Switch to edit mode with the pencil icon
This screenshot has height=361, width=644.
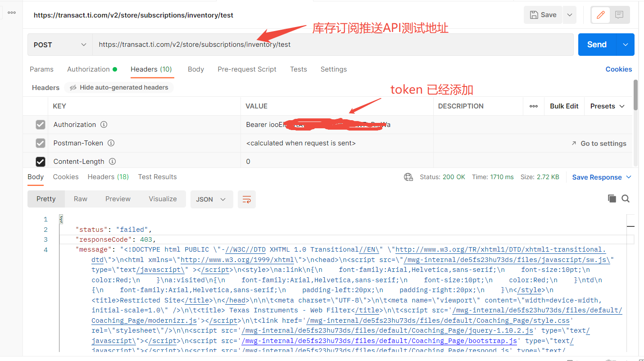[600, 15]
